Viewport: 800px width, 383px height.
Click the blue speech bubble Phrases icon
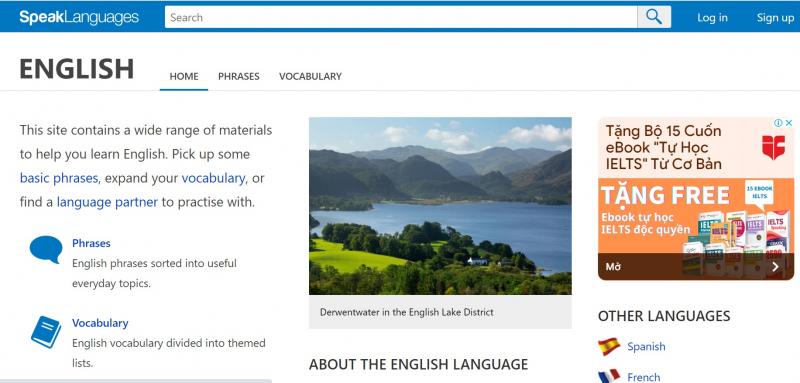click(x=46, y=249)
